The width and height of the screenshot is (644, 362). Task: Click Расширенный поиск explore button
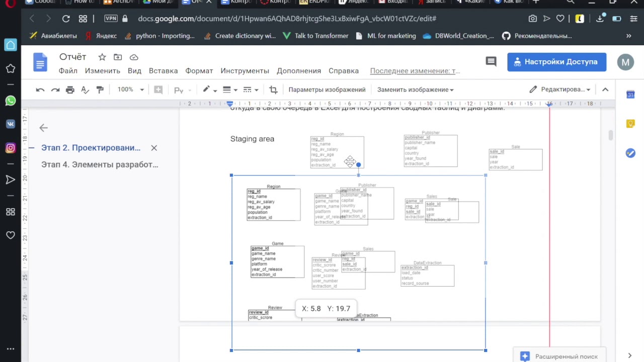click(559, 356)
